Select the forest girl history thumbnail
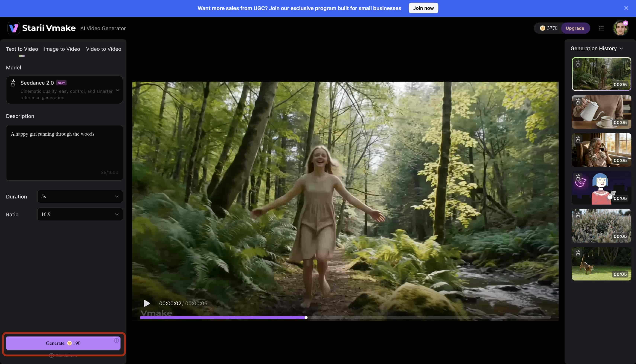The image size is (636, 364). pos(601,74)
